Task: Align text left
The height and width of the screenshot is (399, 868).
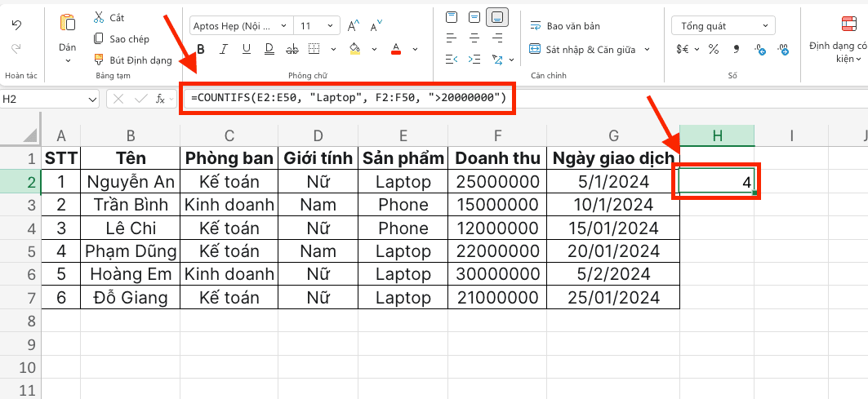Action: pos(452,38)
